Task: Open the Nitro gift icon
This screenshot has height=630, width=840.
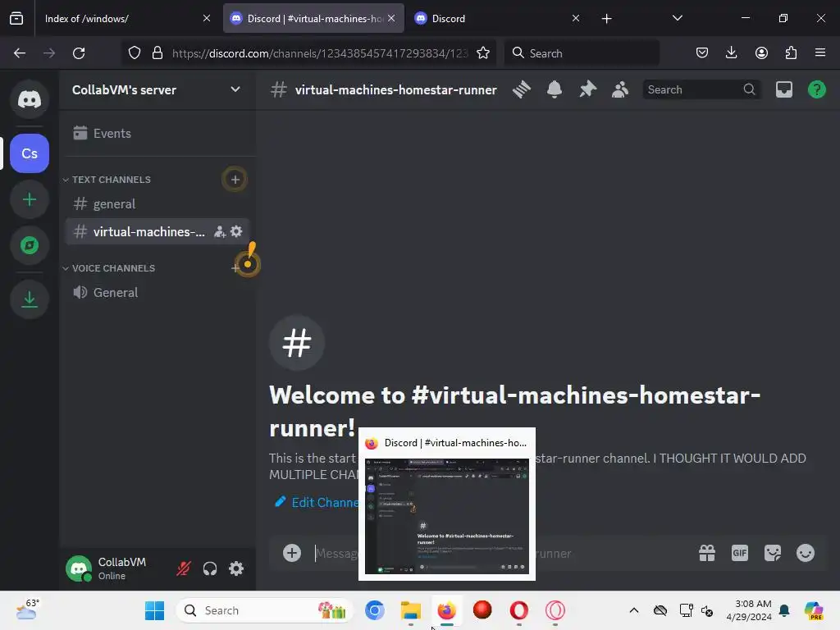Action: coord(707,553)
